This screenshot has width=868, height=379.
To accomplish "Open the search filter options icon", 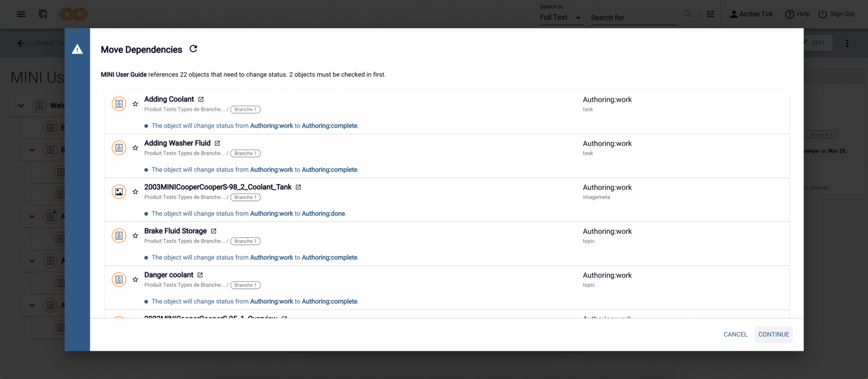I will [x=710, y=14].
